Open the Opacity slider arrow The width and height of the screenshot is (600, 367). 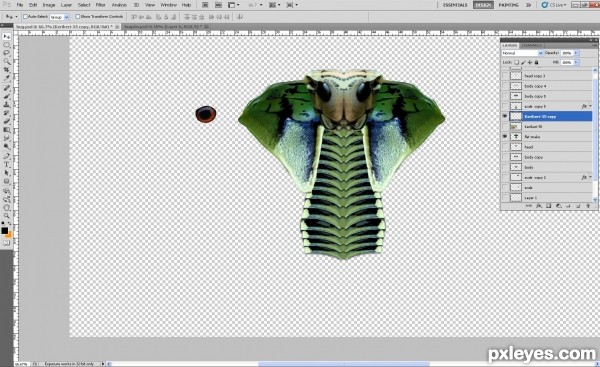[576, 53]
